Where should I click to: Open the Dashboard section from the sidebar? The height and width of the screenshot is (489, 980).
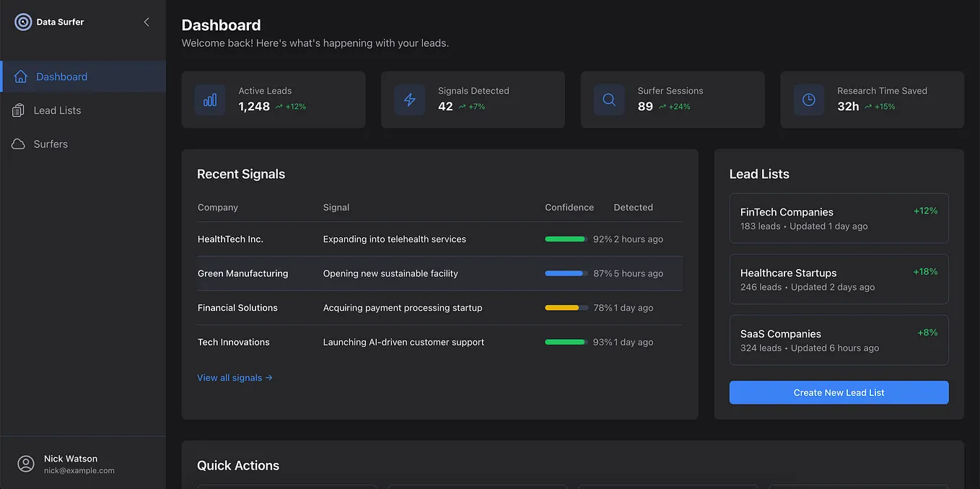61,76
